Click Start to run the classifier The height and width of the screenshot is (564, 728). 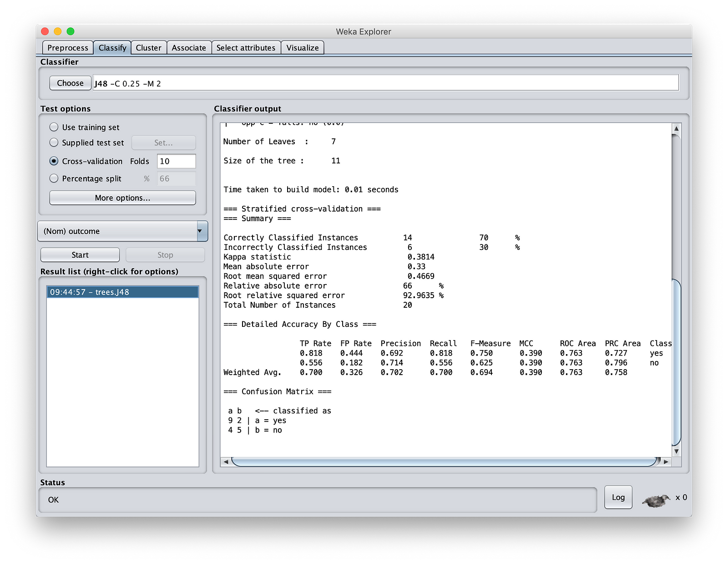pos(80,255)
